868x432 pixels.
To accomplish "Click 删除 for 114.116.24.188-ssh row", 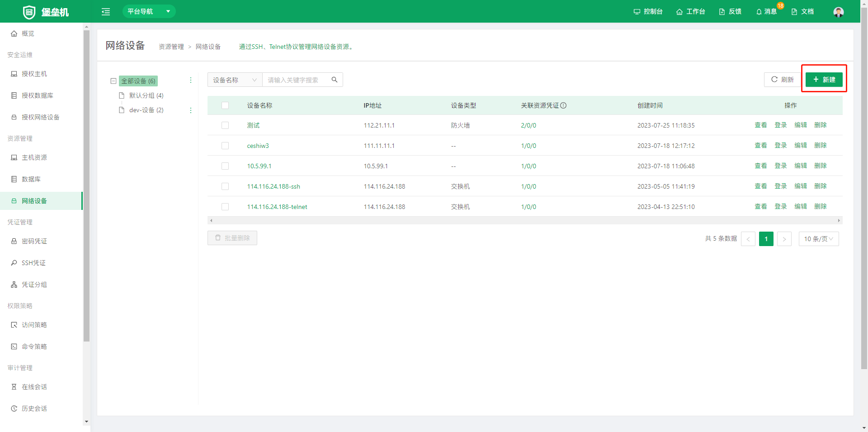I will 821,186.
